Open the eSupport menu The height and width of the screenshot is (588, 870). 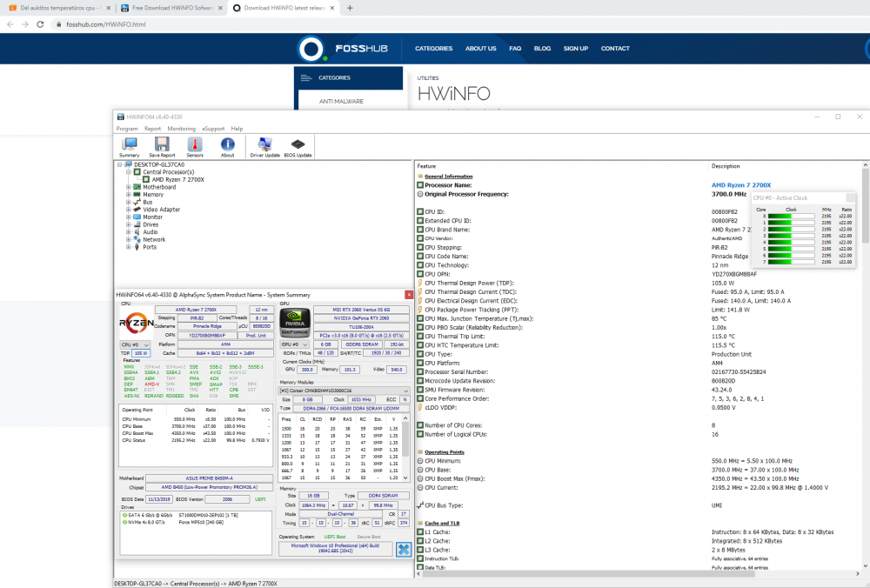click(213, 129)
